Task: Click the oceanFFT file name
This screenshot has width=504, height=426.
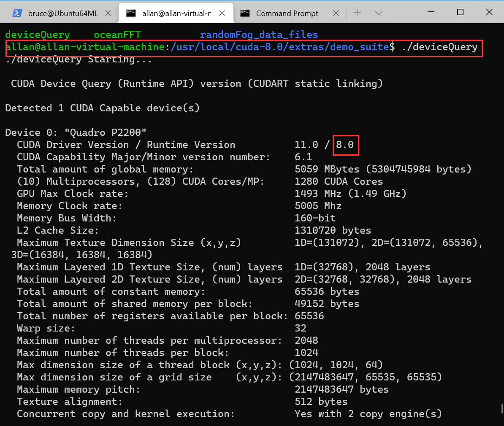Action: click(117, 35)
